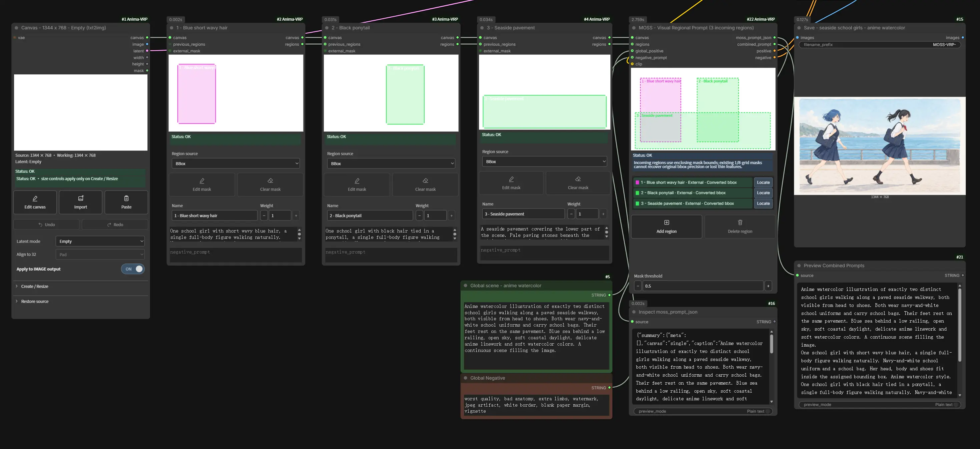Click the Edit canvas pencil button

click(35, 202)
